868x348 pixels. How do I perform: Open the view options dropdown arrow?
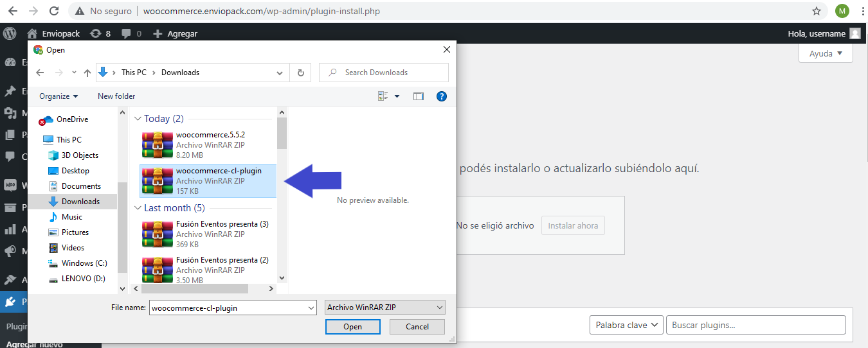[397, 96]
